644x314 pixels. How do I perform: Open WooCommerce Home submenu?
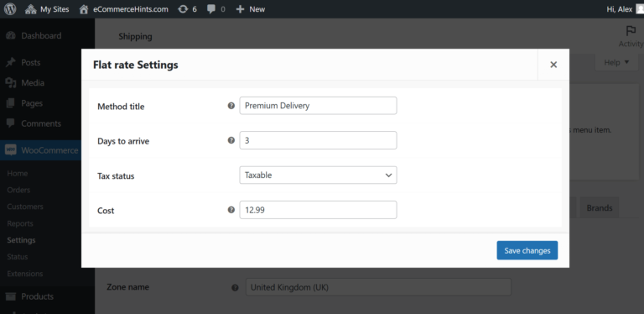[18, 174]
